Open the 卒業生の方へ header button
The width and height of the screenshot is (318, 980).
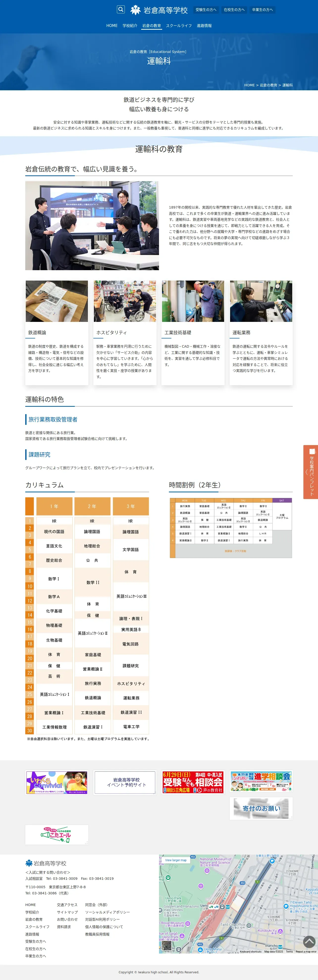pyautogui.click(x=262, y=10)
